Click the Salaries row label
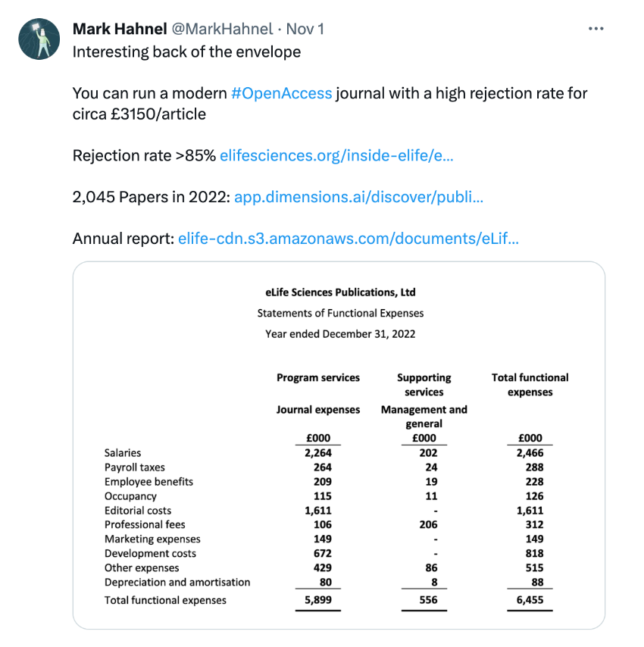This screenshot has width=644, height=647. [123, 452]
